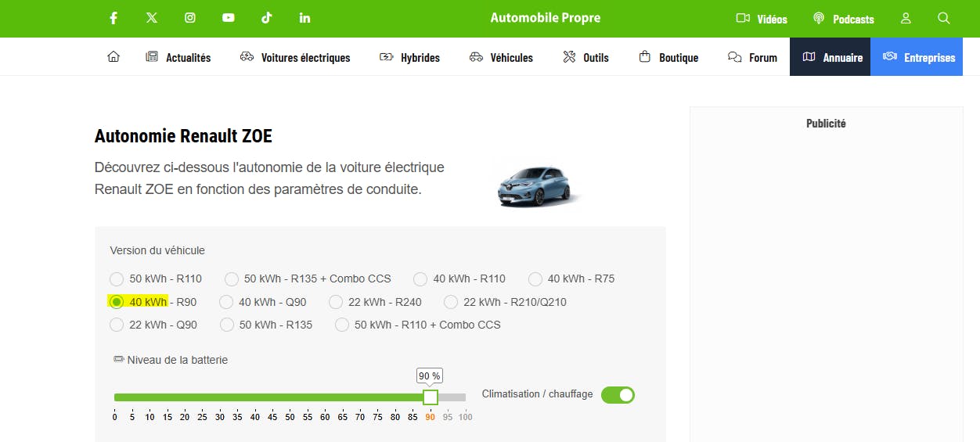This screenshot has width=980, height=442.
Task: Click the Publicité label
Action: pos(826,123)
